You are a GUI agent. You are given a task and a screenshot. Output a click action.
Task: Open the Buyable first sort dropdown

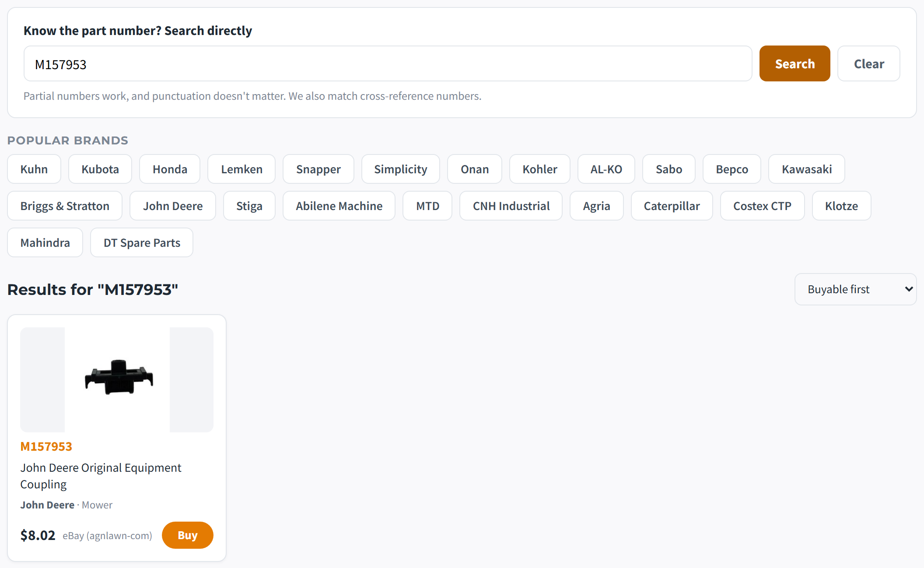coord(855,289)
